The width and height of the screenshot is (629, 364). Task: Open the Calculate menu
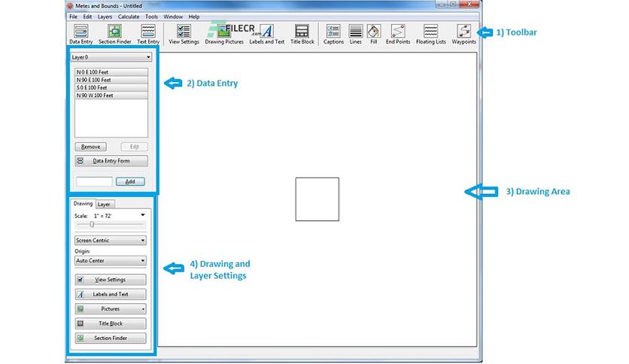tap(129, 17)
